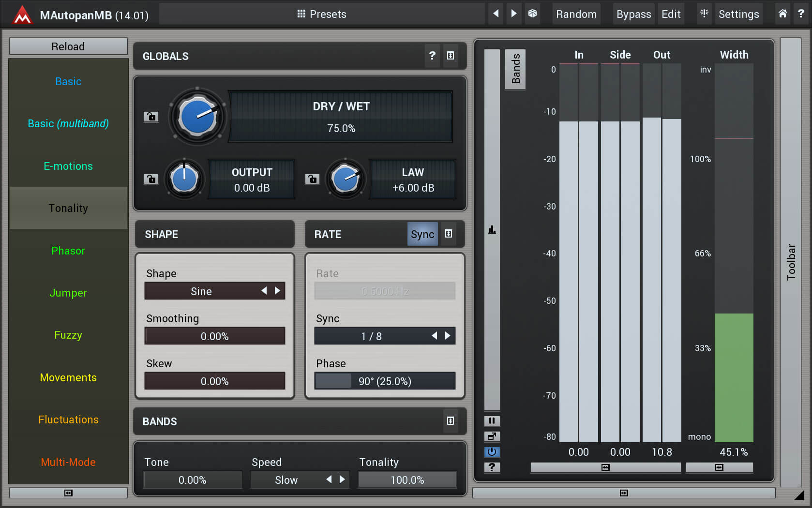Click the resize corner handle
Image resolution: width=812 pixels, height=508 pixels.
click(799, 495)
